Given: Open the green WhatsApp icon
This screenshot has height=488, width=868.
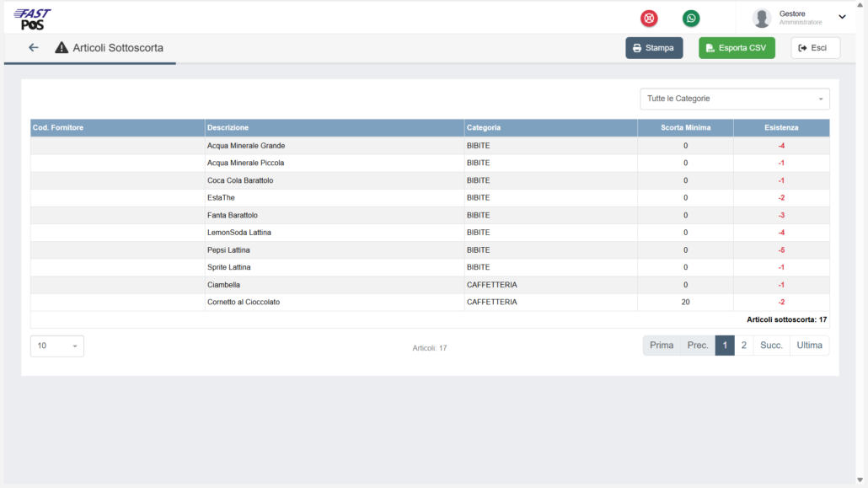Looking at the screenshot, I should click(690, 19).
